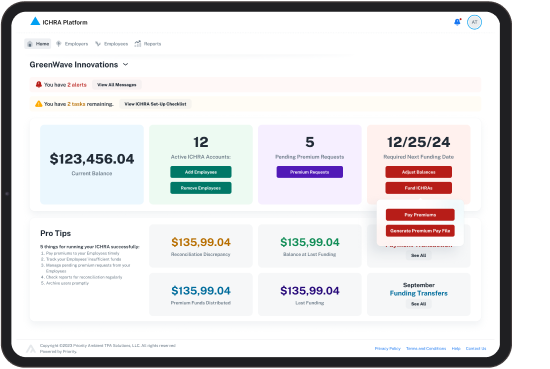The image size is (550, 369).
Task: Click the Reports chart icon
Action: [x=138, y=43]
